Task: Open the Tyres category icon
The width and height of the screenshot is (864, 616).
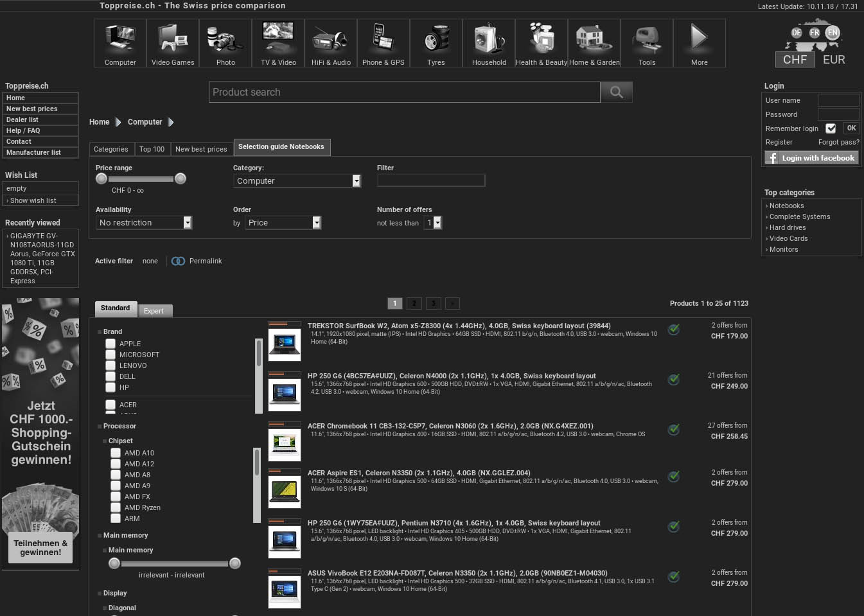Action: (436, 43)
